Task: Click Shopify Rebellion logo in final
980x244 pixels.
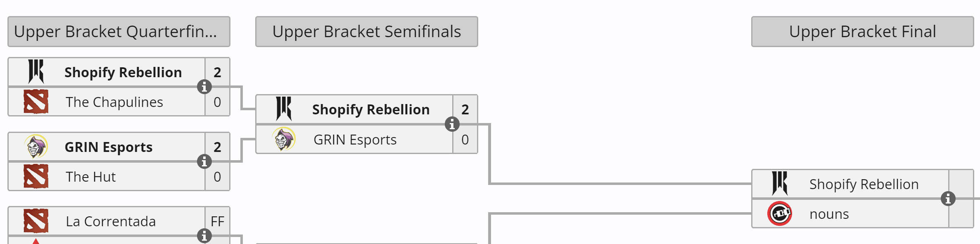Action: [780, 183]
